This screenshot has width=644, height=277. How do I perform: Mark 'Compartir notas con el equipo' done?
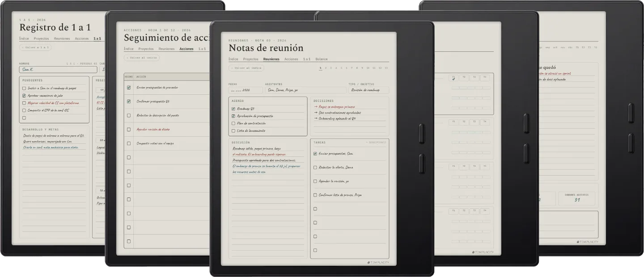(129, 143)
